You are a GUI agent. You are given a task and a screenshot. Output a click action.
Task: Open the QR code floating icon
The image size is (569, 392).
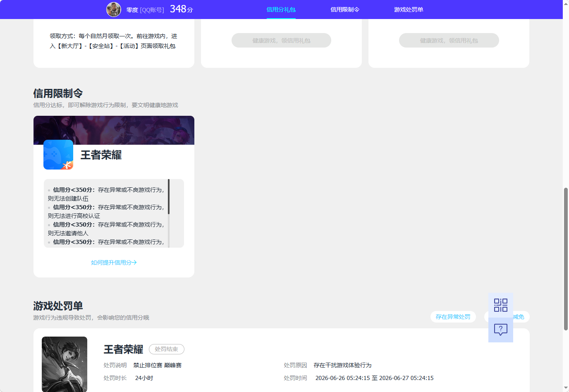501,305
